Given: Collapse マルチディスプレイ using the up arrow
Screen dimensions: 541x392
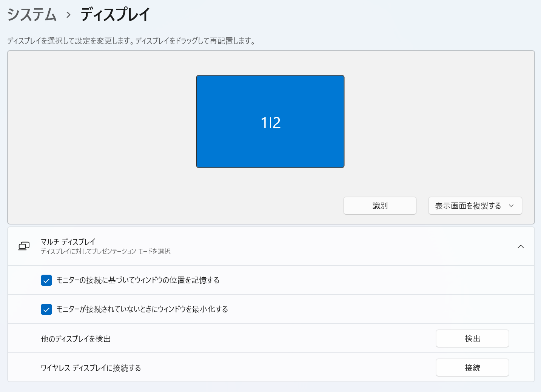Looking at the screenshot, I should [521, 246].
